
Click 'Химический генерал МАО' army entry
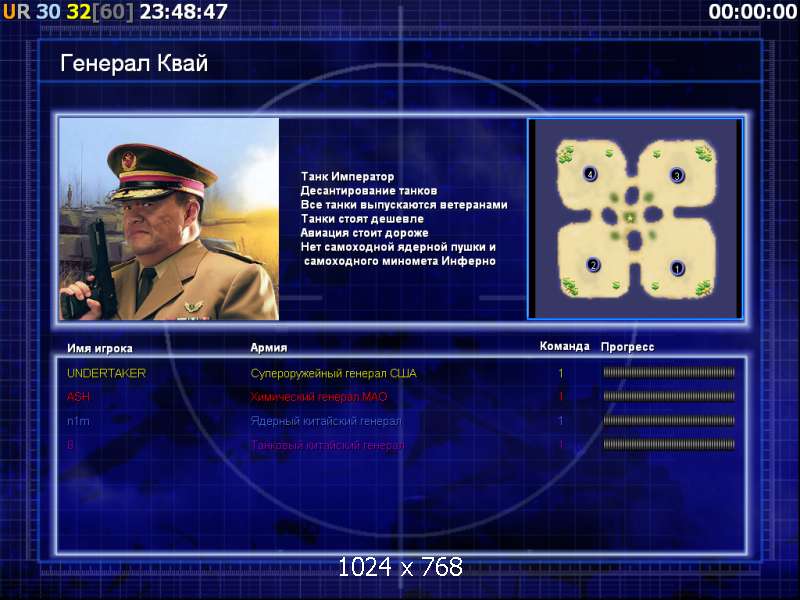(x=319, y=396)
